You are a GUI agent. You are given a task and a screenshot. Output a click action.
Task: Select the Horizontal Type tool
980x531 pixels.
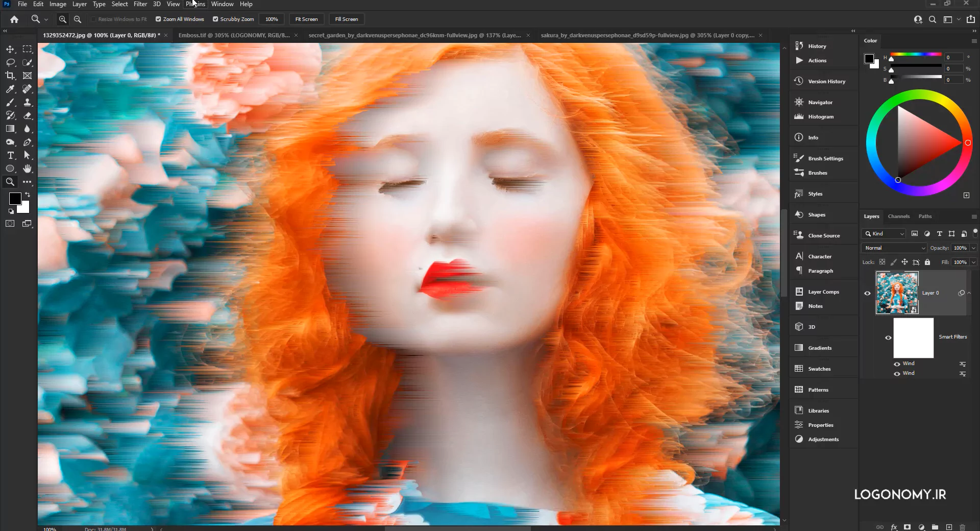[10, 155]
